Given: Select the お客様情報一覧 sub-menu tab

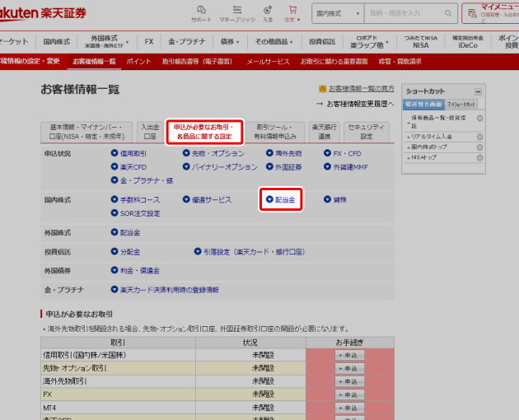Looking at the screenshot, I should (x=95, y=62).
